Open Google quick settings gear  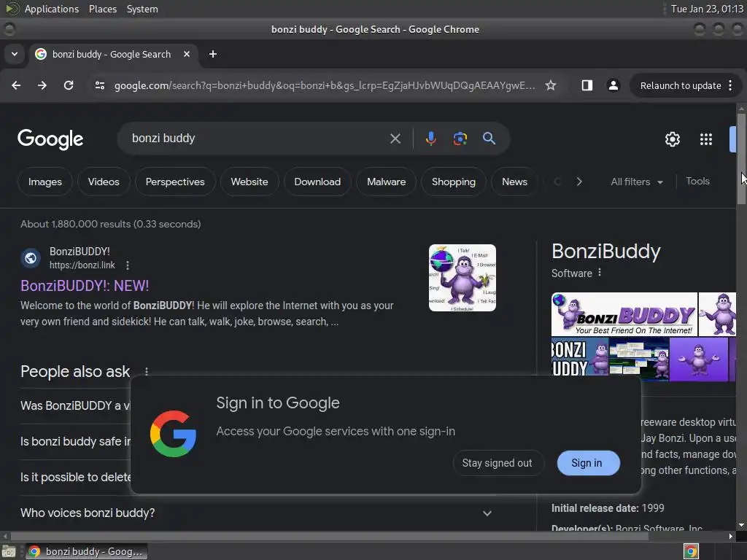tap(672, 139)
